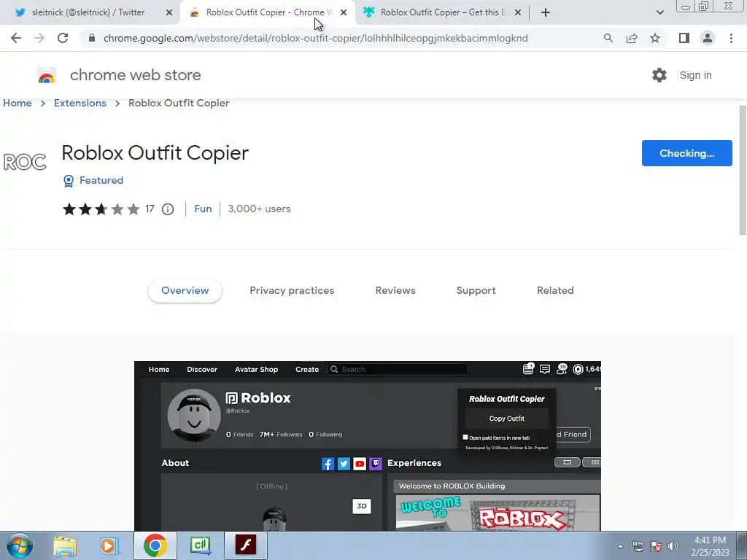Click the extension screenshot preview image
Screen dimensions: 747x560
pyautogui.click(x=368, y=446)
